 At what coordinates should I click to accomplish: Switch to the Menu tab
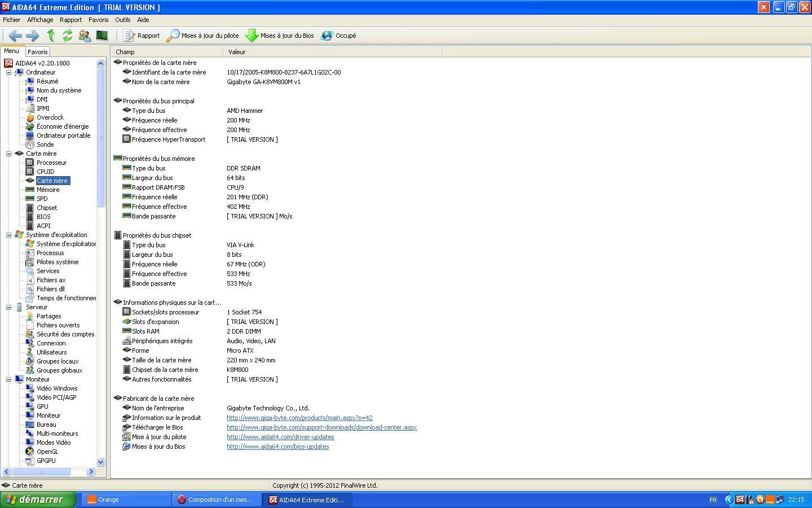pyautogui.click(x=11, y=51)
